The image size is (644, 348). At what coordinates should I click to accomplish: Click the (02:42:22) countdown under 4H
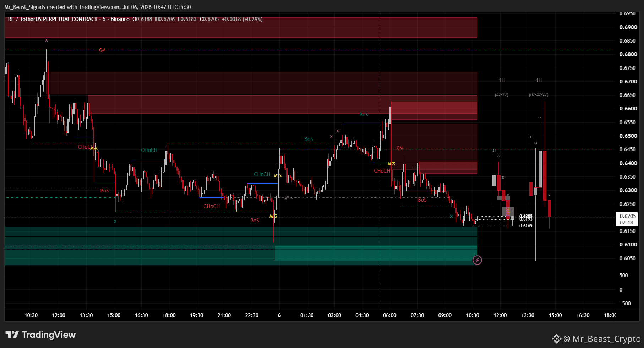click(x=539, y=95)
